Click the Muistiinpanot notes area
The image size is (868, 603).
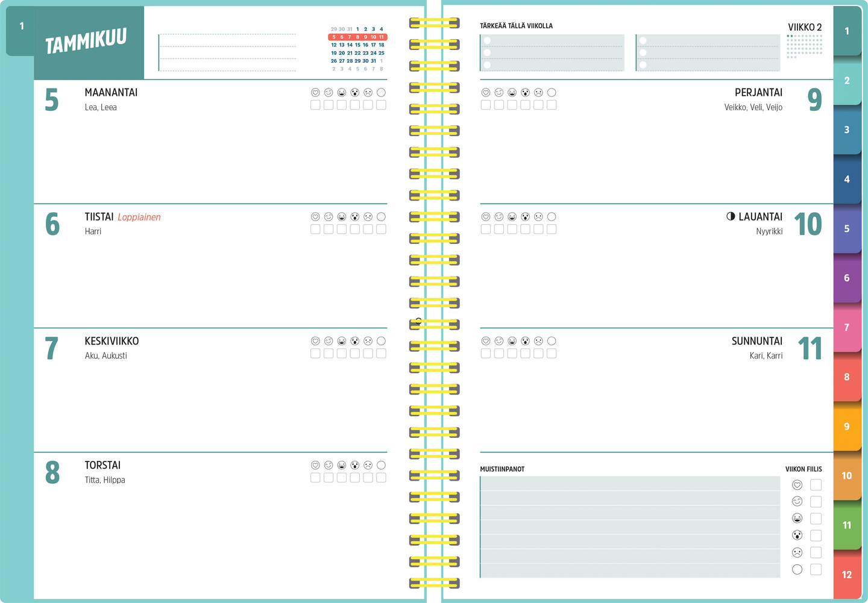630,527
